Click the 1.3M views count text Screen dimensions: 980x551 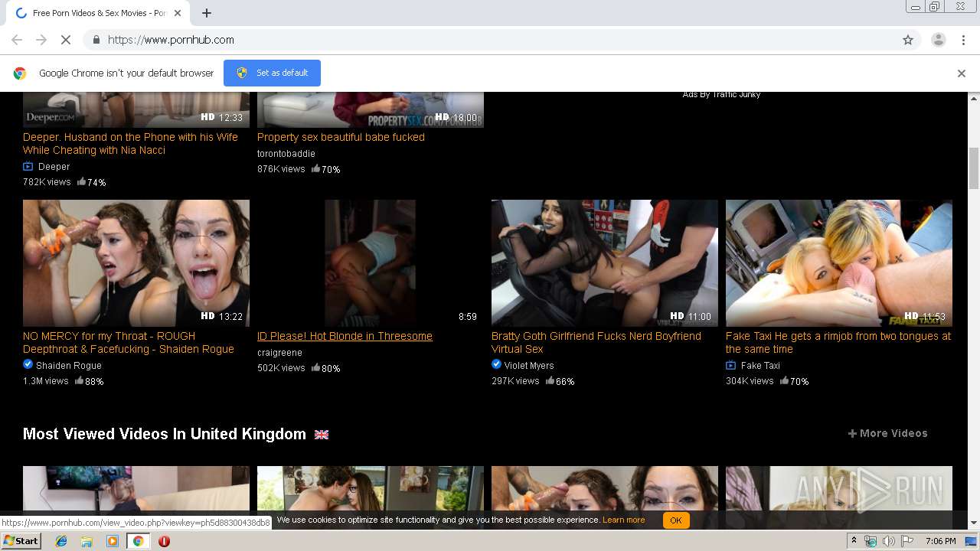(46, 381)
